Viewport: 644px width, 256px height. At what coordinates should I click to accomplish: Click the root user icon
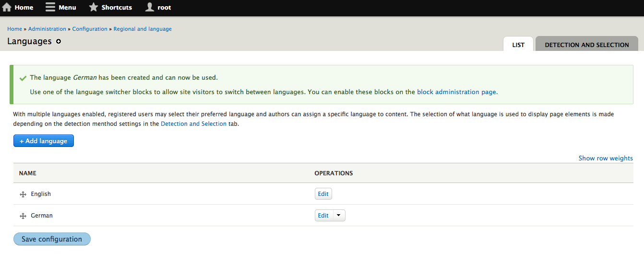coord(150,7)
